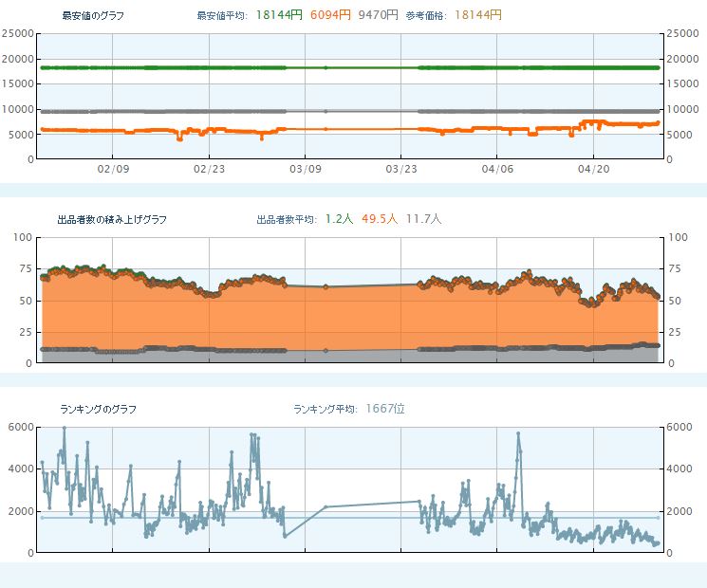The height and width of the screenshot is (588, 707).
Task: Click the 04/20 date axis label
Action: [x=593, y=169]
